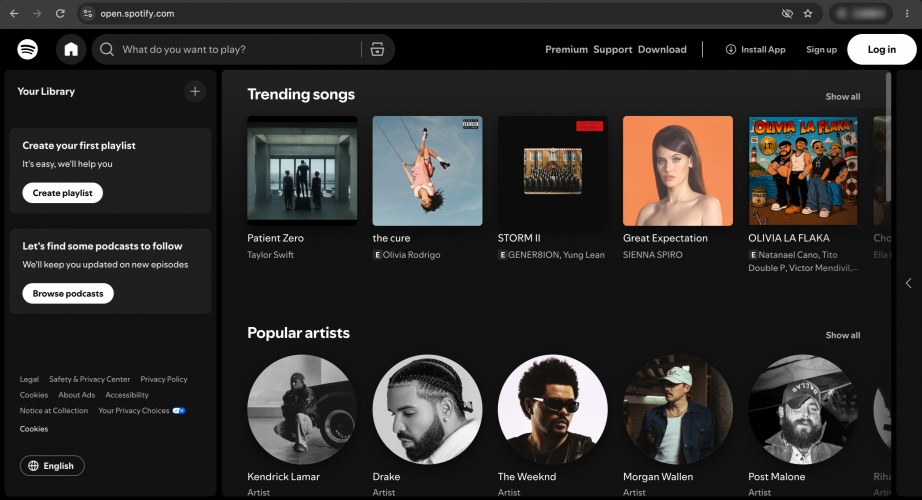The height and width of the screenshot is (500, 922).
Task: Click the plus icon in Your Library
Action: pos(195,91)
